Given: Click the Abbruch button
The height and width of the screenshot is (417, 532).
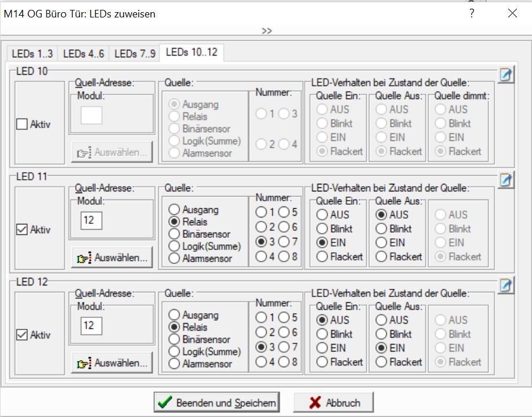Looking at the screenshot, I should (334, 403).
